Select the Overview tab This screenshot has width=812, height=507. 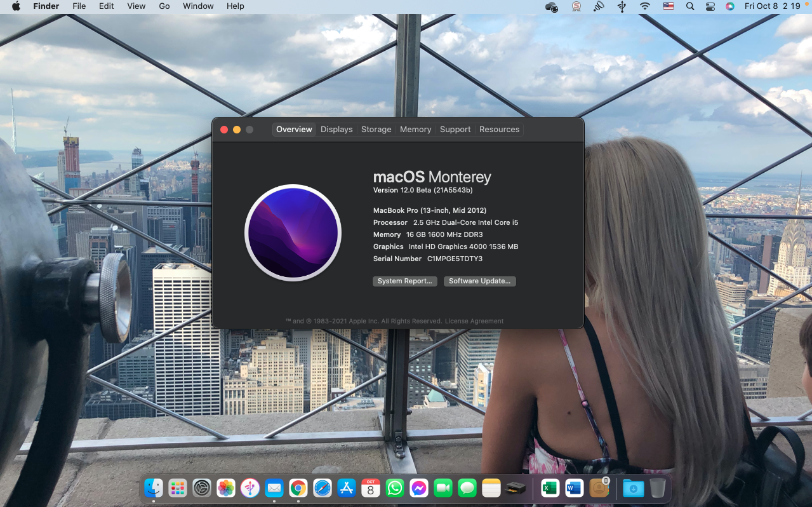294,129
